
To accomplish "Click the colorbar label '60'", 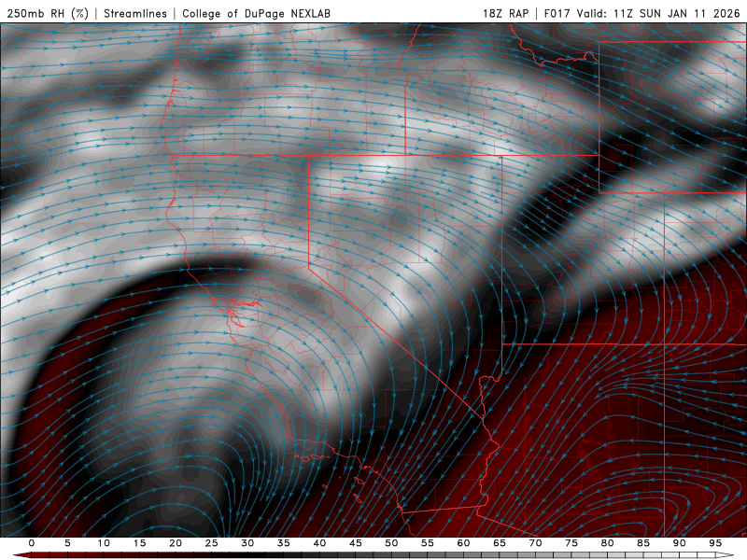I will (463, 543).
